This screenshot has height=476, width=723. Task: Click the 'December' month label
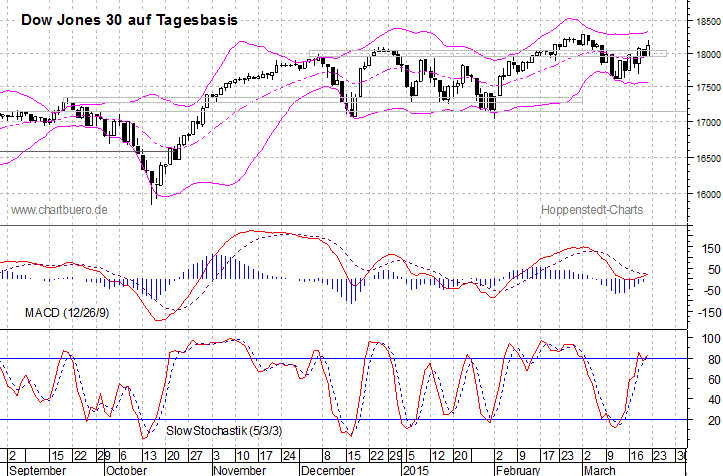[328, 470]
